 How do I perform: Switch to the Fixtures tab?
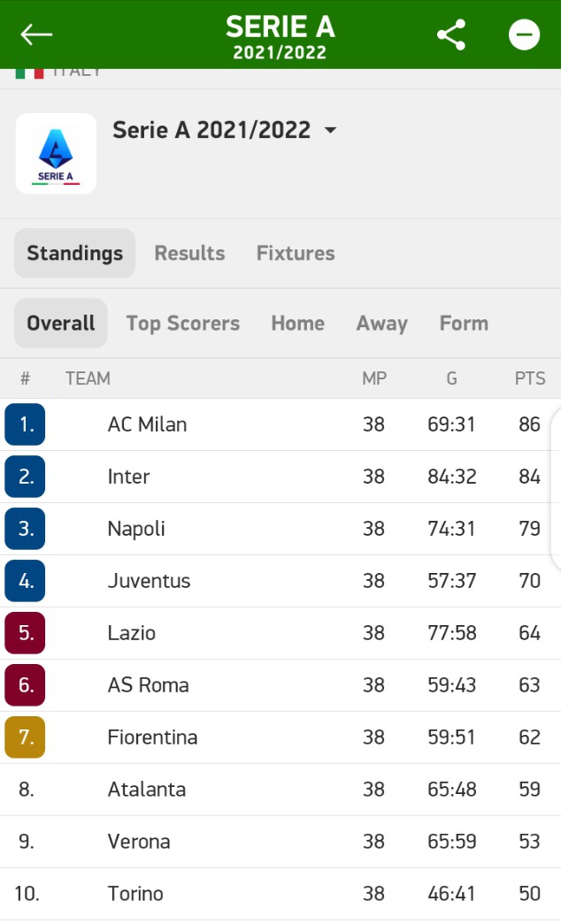pos(296,254)
